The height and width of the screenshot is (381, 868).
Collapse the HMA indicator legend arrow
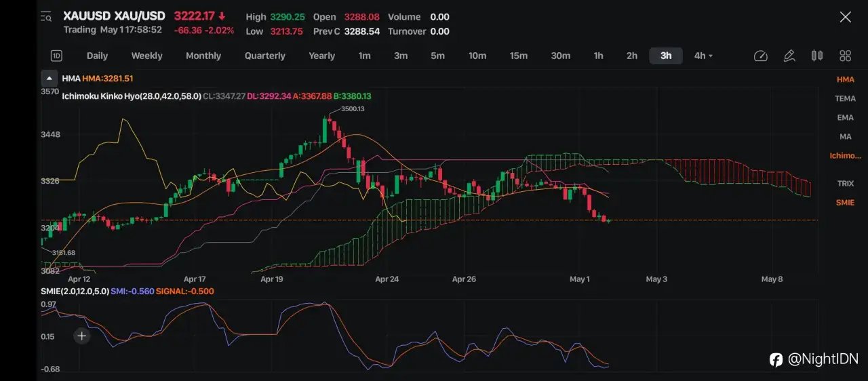[49, 79]
